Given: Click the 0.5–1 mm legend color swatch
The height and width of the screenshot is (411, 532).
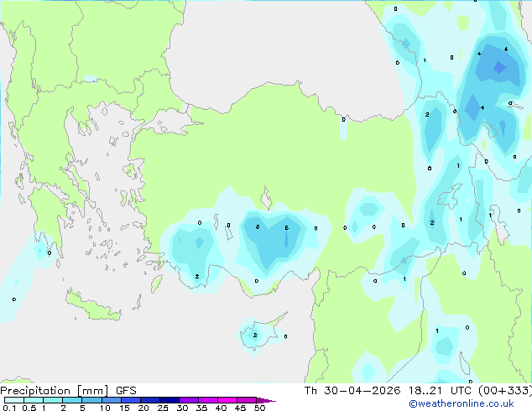Looking at the screenshot, I should [x=34, y=400].
